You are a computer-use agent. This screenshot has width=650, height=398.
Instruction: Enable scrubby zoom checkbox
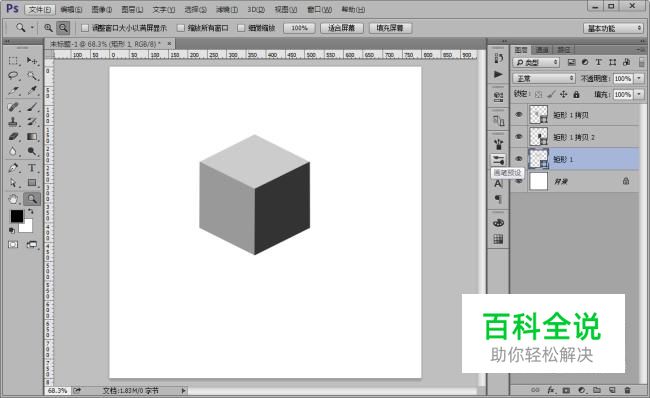241,28
